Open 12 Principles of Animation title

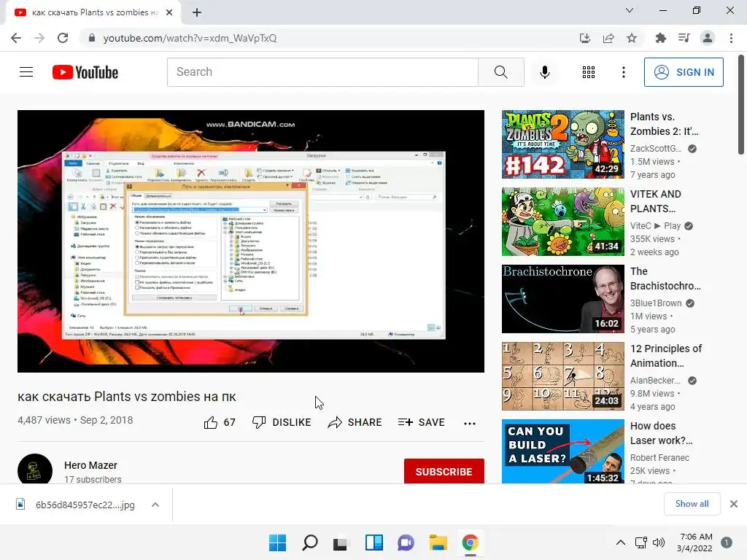[665, 356]
